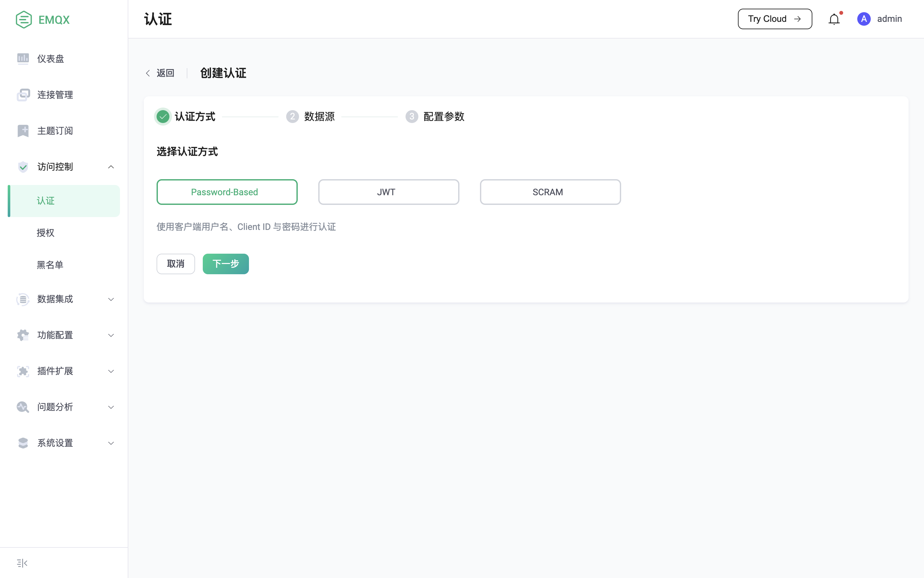Click the back arrow chevron
The image size is (924, 578).
(x=148, y=73)
